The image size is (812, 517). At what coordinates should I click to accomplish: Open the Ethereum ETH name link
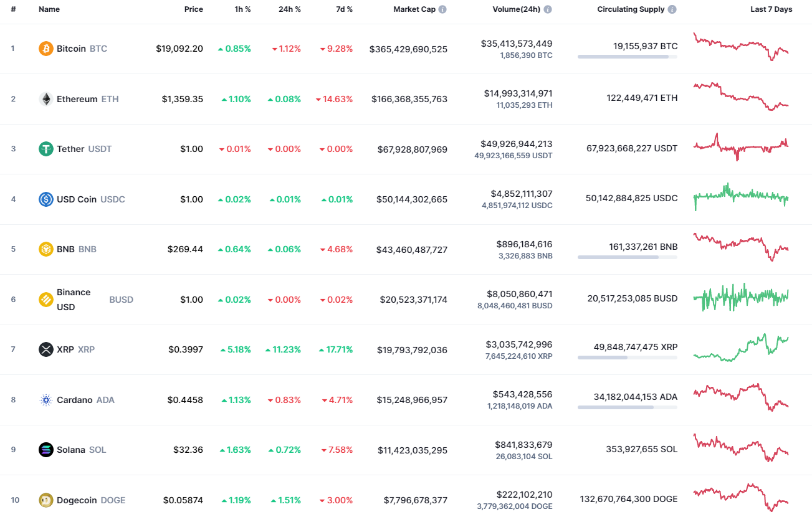pos(79,98)
